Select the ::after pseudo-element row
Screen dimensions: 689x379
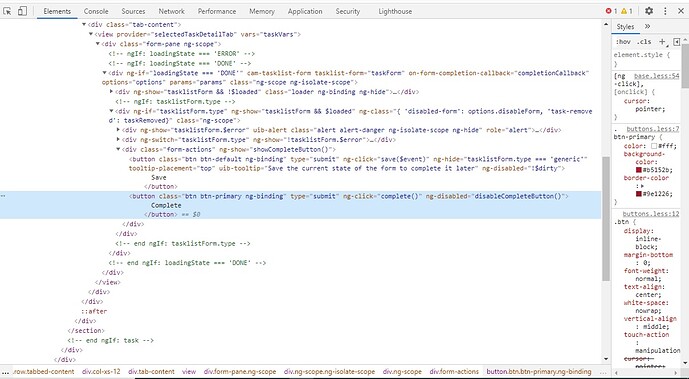point(94,311)
